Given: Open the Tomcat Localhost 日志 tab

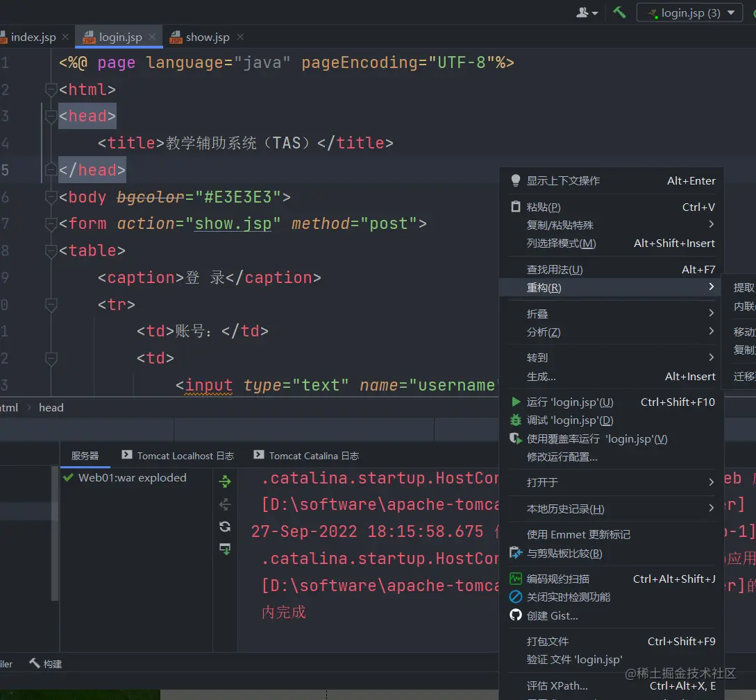Looking at the screenshot, I should pyautogui.click(x=178, y=456).
